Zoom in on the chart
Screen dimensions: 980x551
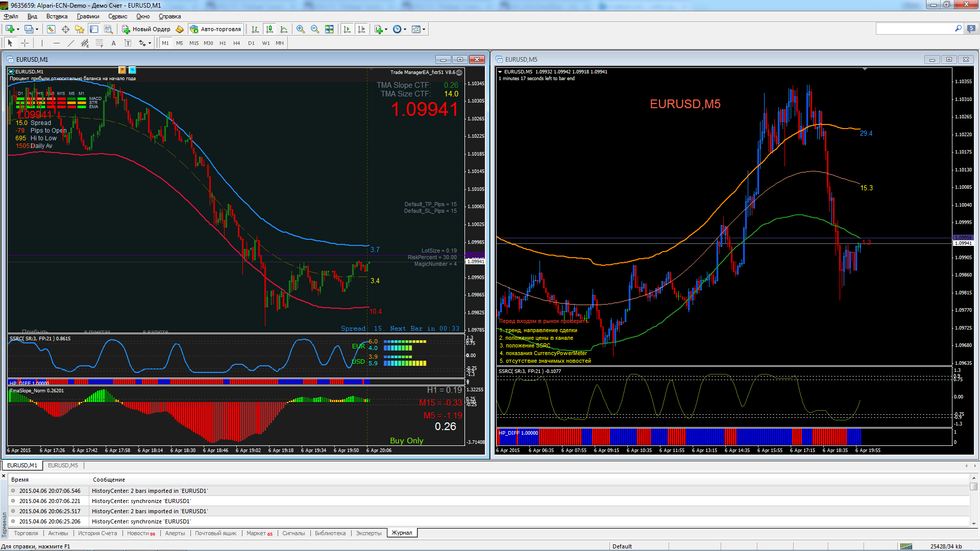point(301,29)
